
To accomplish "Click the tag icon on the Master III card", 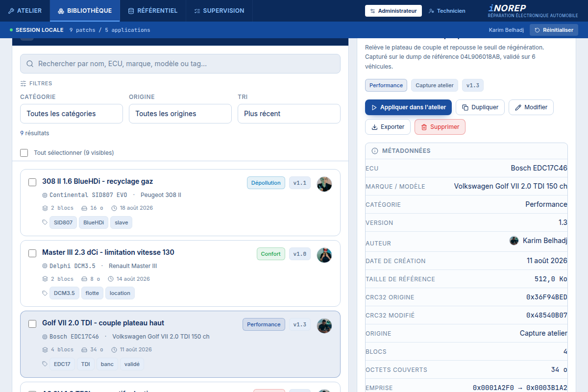I will 45,293.
